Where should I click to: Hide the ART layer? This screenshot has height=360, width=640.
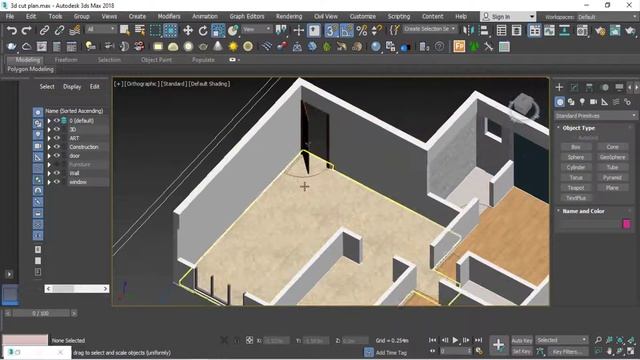(x=57, y=138)
